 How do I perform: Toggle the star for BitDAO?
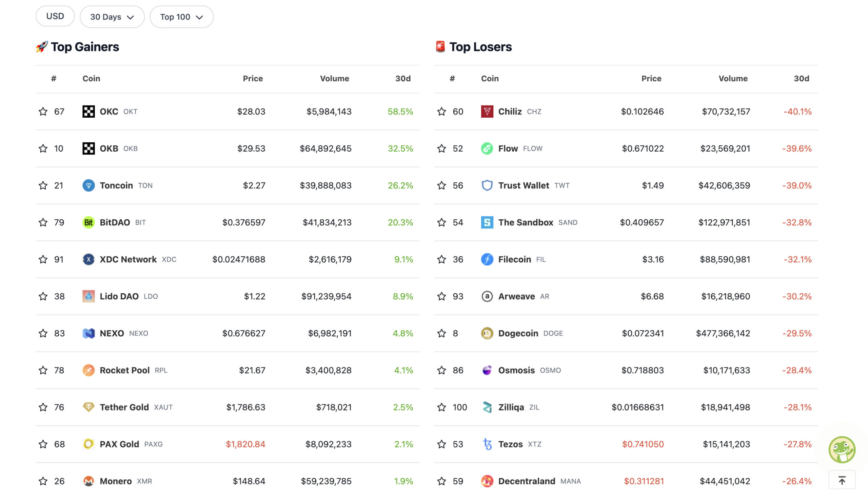43,222
